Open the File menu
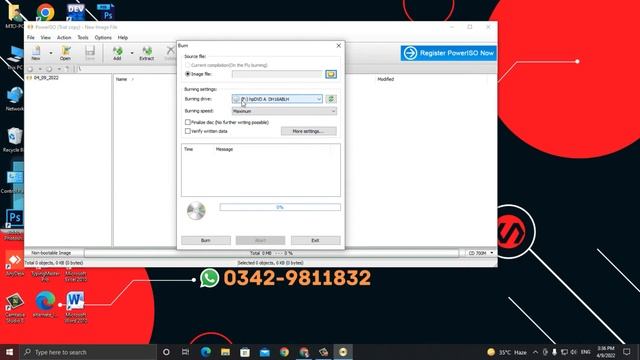640x360 pixels. coord(31,38)
